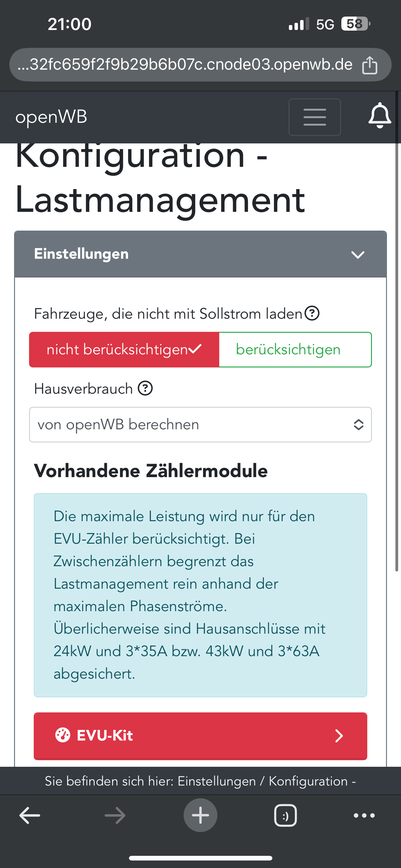Select 'nicht berücksichtigen' option
This screenshot has height=868, width=401.
click(x=124, y=349)
